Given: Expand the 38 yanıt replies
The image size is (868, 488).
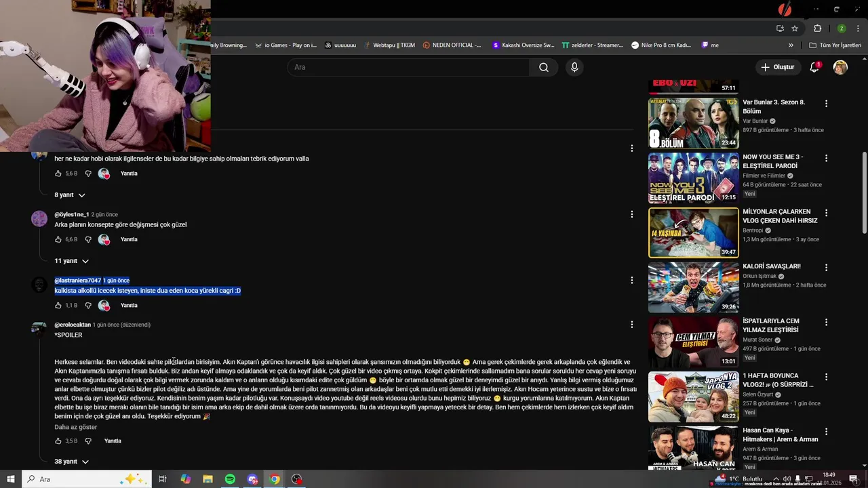Looking at the screenshot, I should (72, 462).
